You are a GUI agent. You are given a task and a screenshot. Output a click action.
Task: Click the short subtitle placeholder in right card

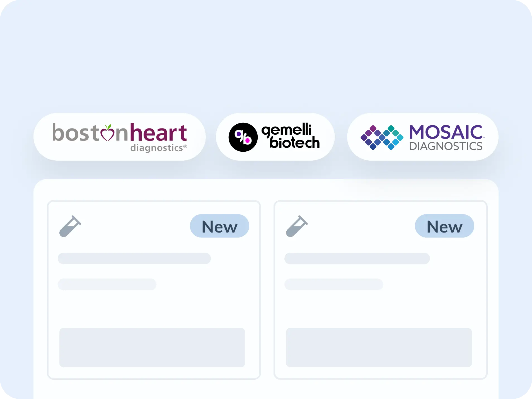point(333,284)
